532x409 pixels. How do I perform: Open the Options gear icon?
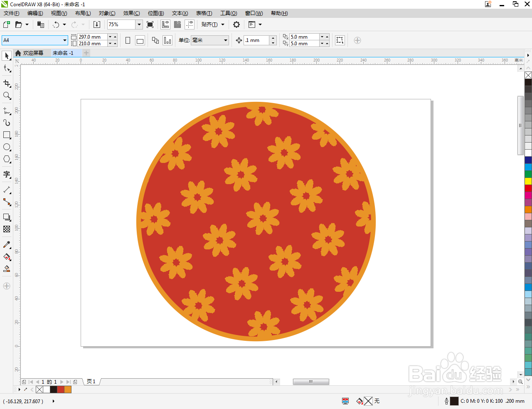[236, 25]
